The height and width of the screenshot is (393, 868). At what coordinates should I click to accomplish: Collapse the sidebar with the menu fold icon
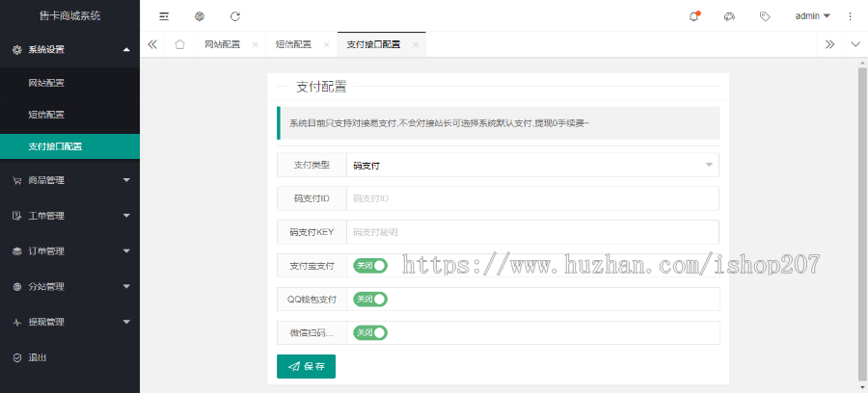(x=164, y=16)
